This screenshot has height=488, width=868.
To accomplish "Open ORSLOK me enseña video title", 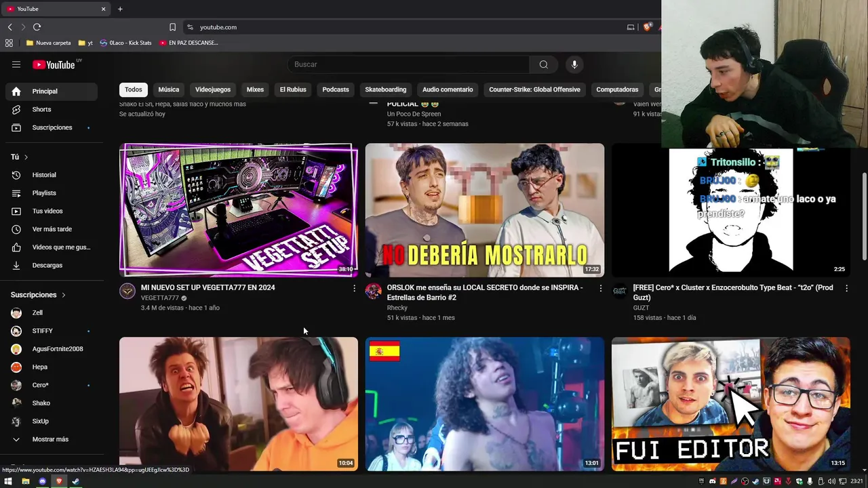I will [485, 292].
